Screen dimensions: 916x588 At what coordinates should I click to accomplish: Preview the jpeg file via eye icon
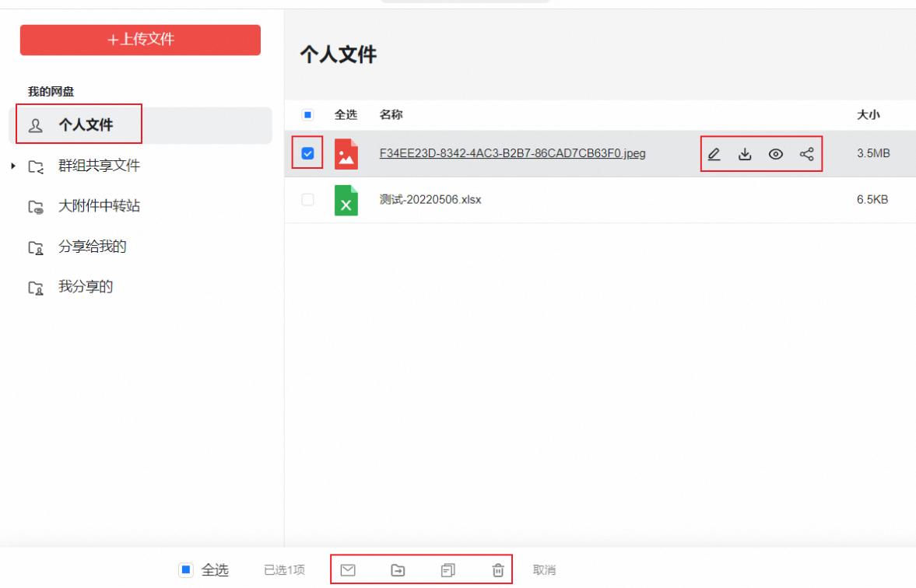pyautogui.click(x=775, y=154)
